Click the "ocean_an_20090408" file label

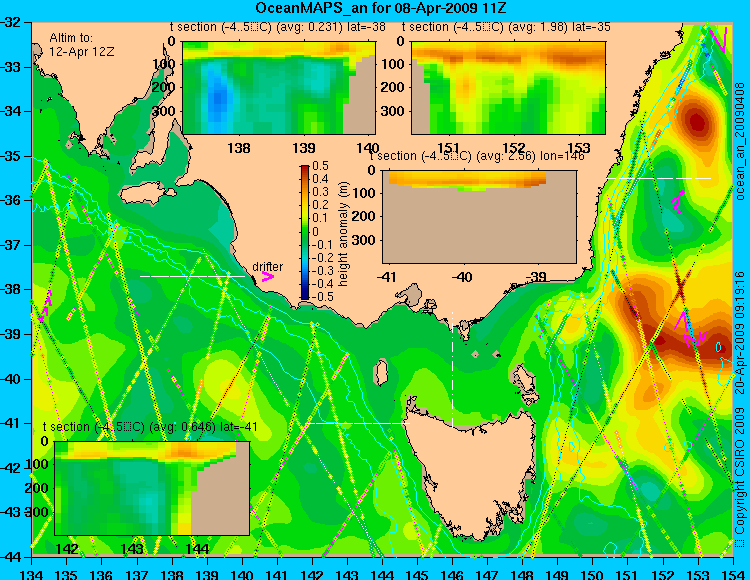pos(740,141)
